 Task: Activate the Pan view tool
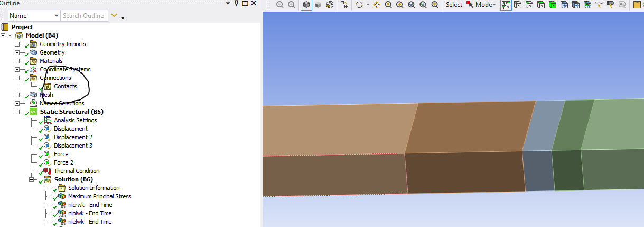[x=377, y=5]
